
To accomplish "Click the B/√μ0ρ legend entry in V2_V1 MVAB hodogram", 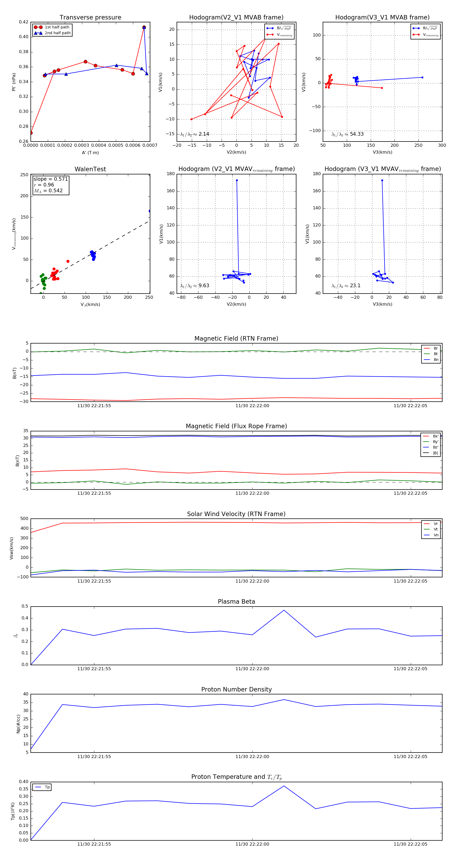I will click(279, 29).
